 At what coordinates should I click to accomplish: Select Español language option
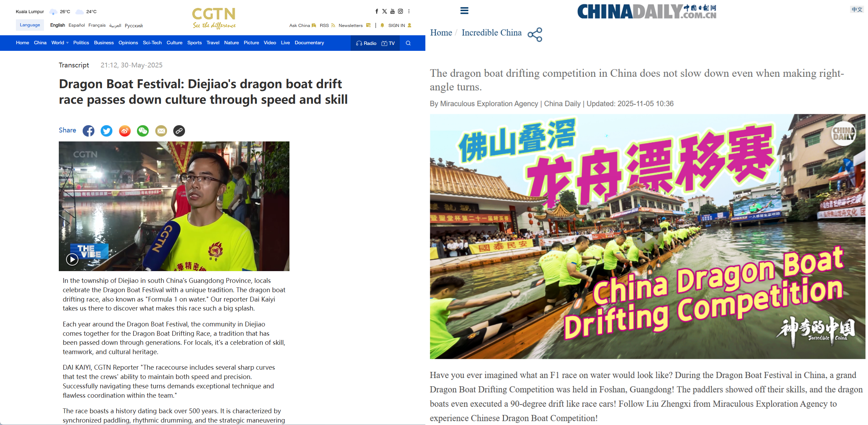click(x=77, y=25)
